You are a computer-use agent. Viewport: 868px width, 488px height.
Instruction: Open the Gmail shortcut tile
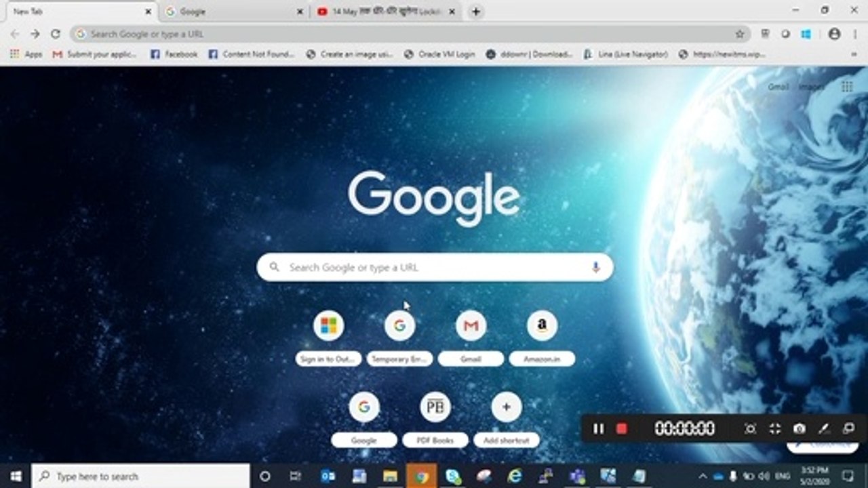[x=471, y=340]
